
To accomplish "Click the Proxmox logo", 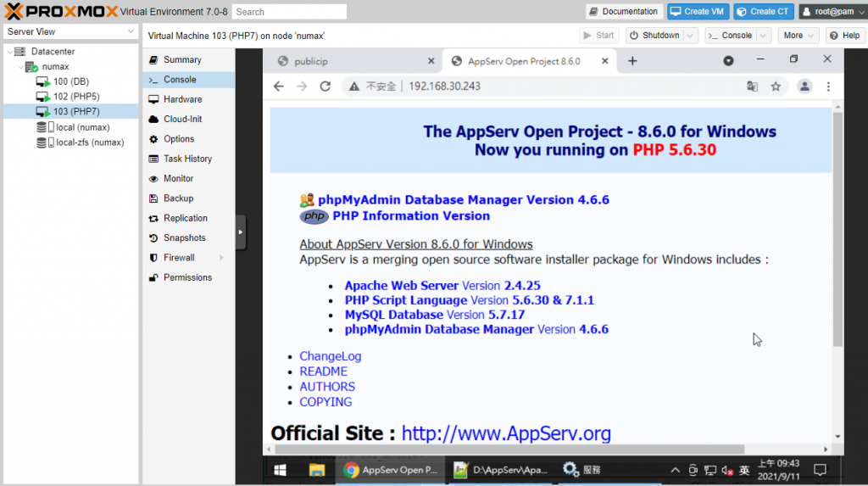I will point(61,11).
